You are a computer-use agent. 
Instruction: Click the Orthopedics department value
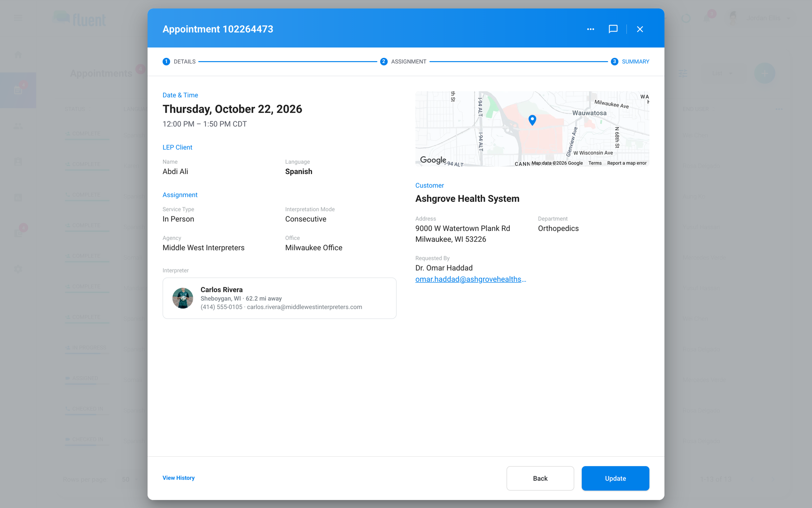(x=558, y=229)
